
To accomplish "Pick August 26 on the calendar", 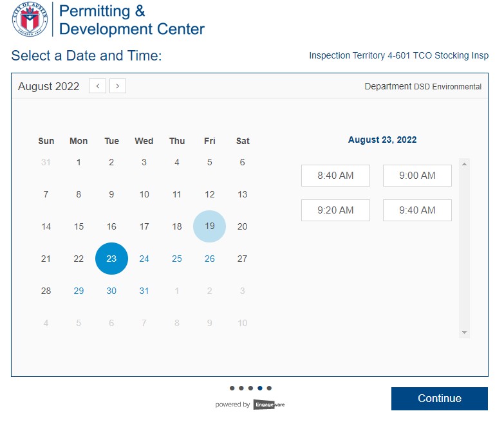I will point(210,259).
